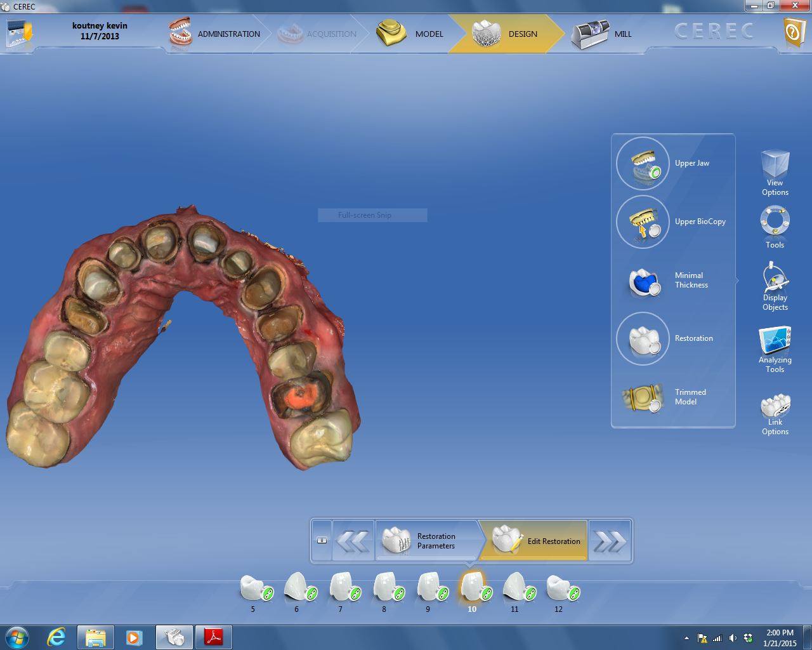Open Display Objects panel icon
Screen dimensions: 812x650
pos(775,278)
